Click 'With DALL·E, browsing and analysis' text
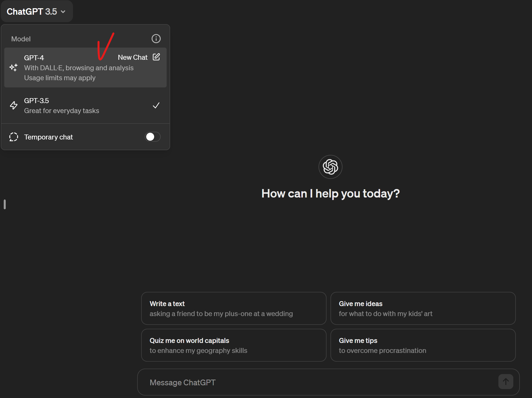Viewport: 532px width, 398px height. click(79, 68)
